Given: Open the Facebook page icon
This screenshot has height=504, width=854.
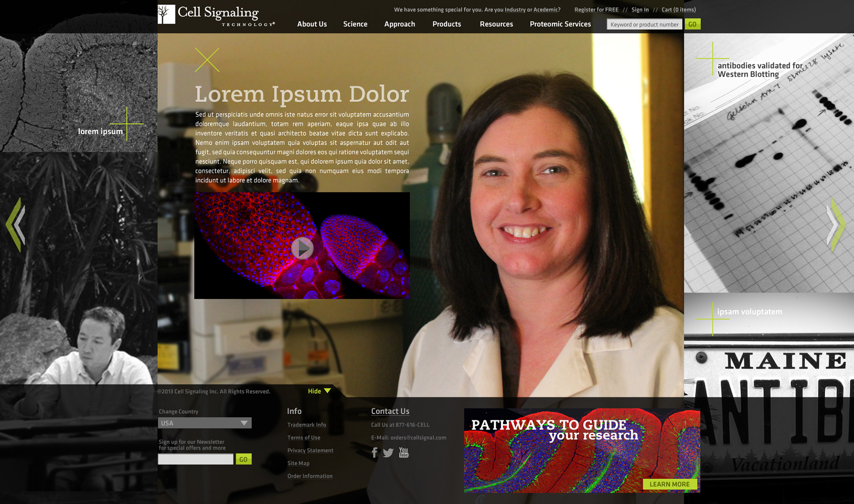Looking at the screenshot, I should point(375,453).
